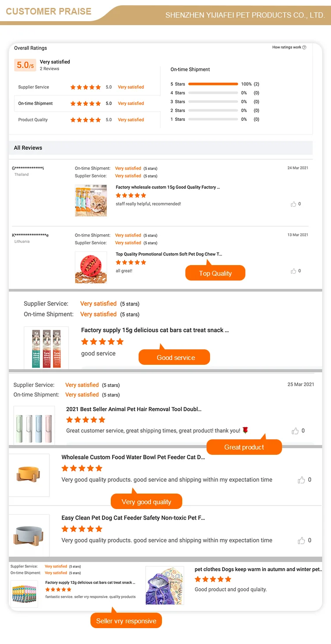
Task: Thumbs-up the Wholesale Custom Food Water Bowl review
Action: tap(301, 480)
